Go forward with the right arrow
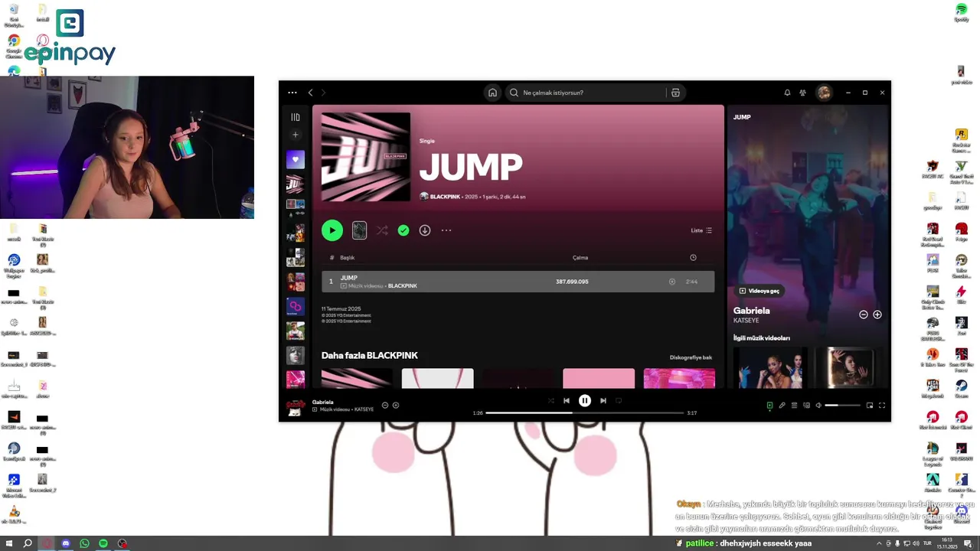 click(323, 93)
